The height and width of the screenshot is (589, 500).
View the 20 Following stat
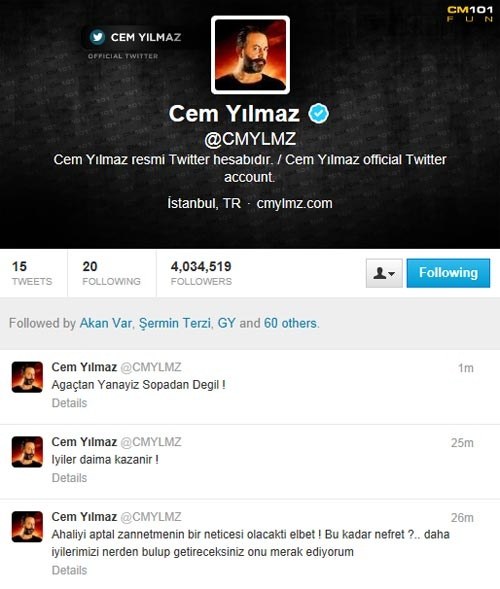coord(112,273)
